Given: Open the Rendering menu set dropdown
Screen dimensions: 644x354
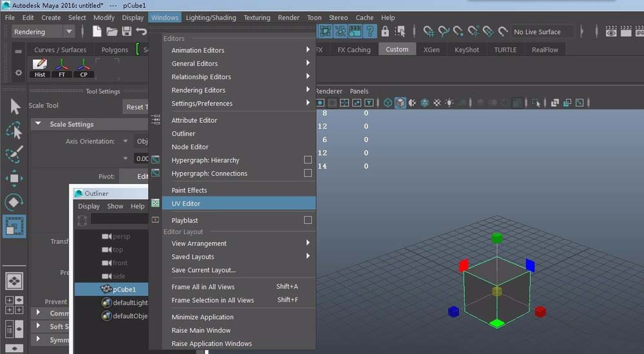Looking at the screenshot, I should coord(69,32).
